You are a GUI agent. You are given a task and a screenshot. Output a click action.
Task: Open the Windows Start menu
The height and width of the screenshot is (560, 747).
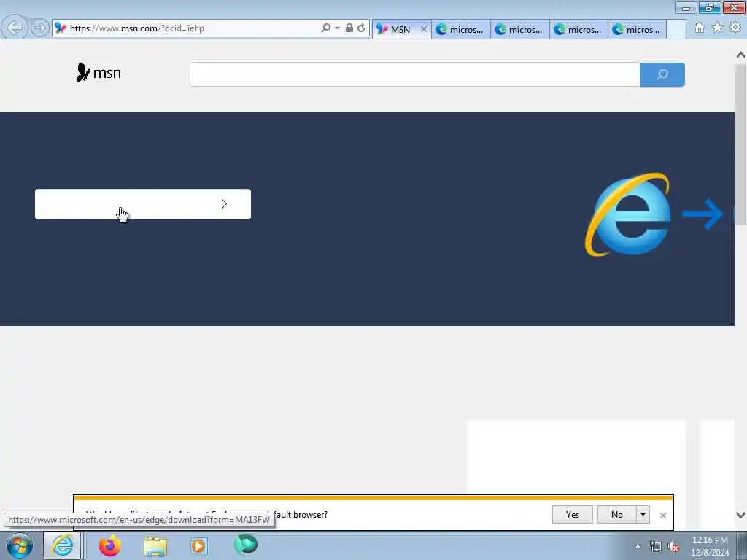pos(20,545)
